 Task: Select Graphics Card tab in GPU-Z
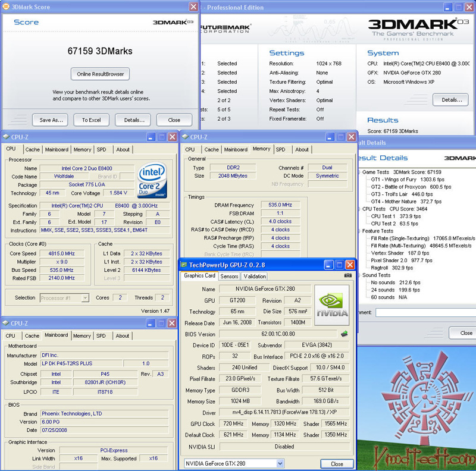[x=199, y=275]
